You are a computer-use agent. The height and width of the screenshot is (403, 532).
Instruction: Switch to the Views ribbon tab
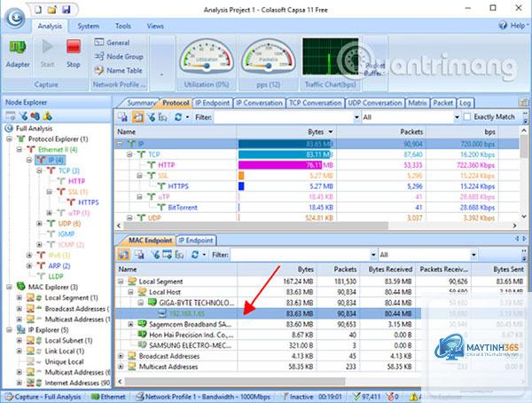coord(155,26)
